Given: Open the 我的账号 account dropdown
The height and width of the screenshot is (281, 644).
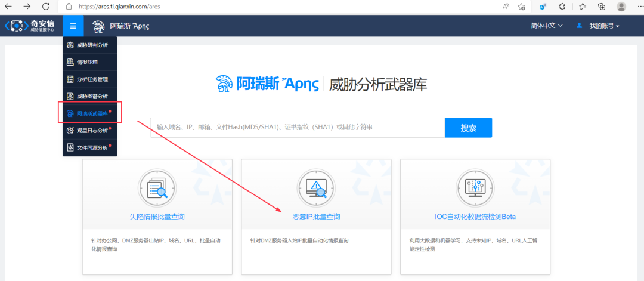Looking at the screenshot, I should click(x=604, y=26).
